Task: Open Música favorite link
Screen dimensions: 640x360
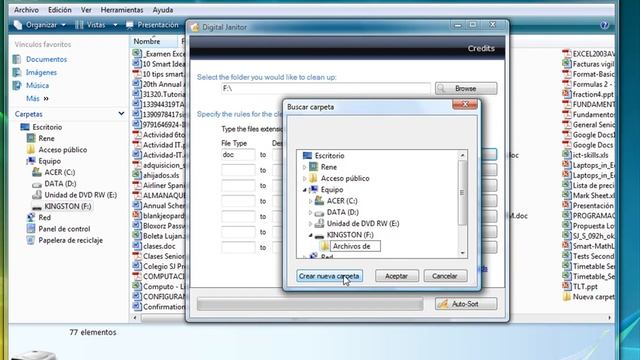Action: [x=37, y=85]
